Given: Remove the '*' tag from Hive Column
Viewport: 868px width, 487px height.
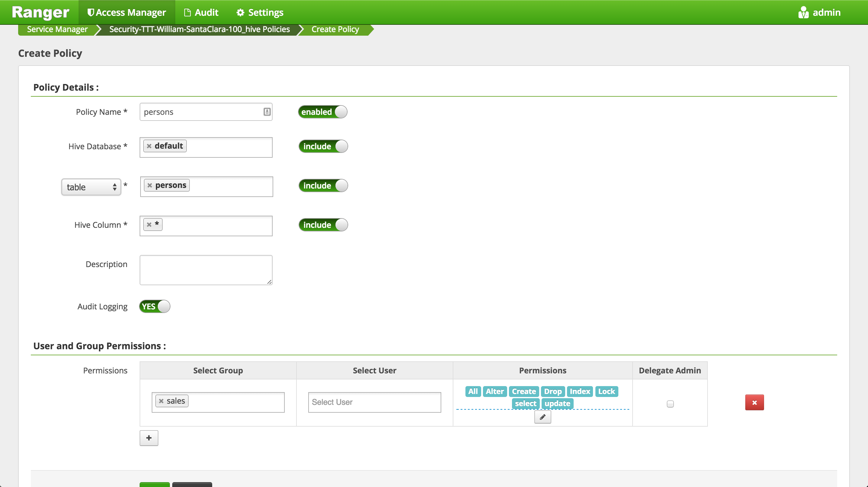Looking at the screenshot, I should (x=149, y=225).
